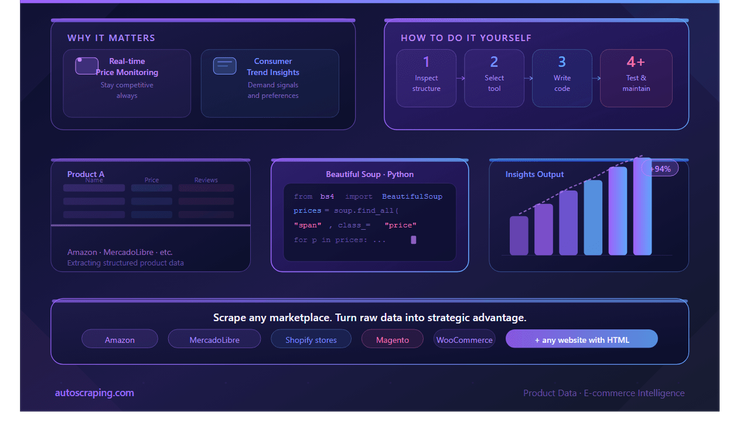Click the 'Insights Output' title
The width and height of the screenshot is (750, 422).
pos(534,174)
